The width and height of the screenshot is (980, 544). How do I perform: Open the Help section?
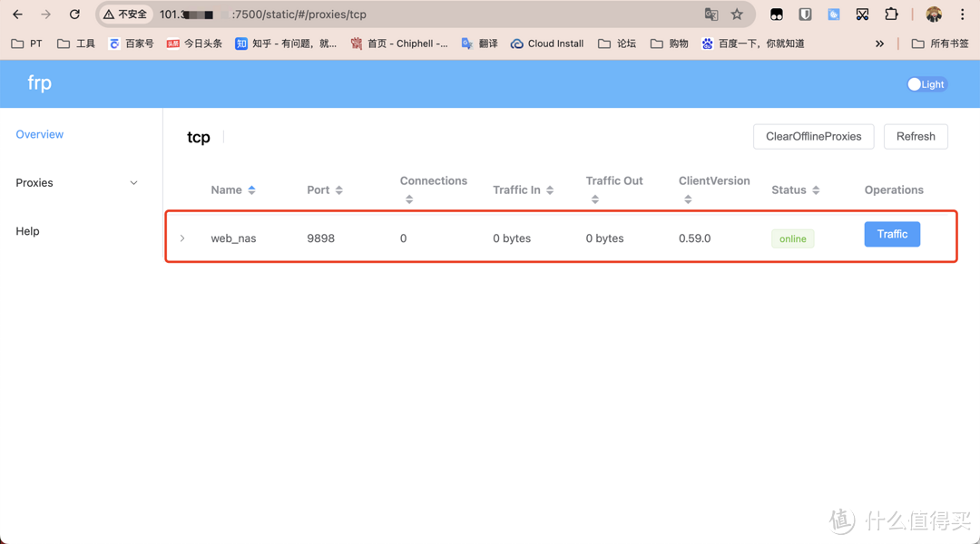27,231
